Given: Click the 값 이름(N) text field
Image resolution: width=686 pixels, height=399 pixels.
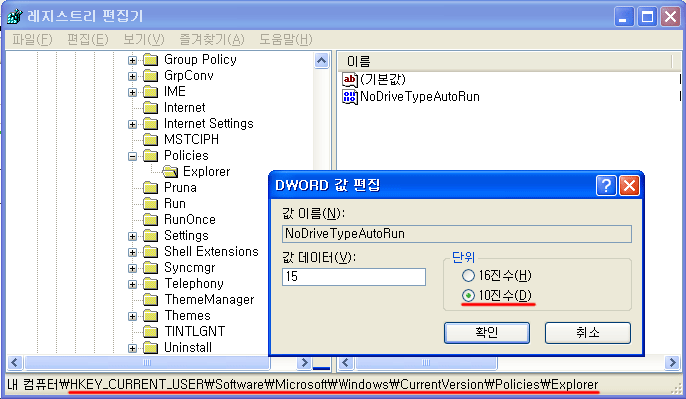Looking at the screenshot, I should tap(457, 234).
